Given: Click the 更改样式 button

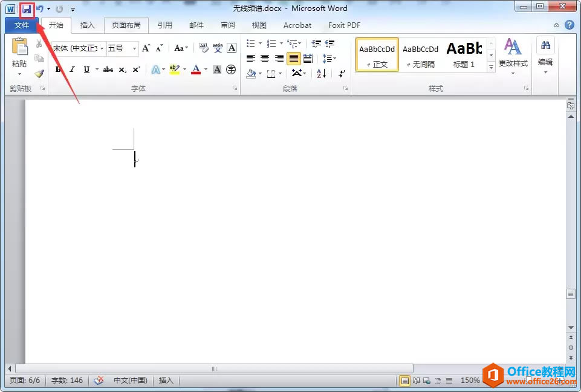Looking at the screenshot, I should [x=513, y=56].
